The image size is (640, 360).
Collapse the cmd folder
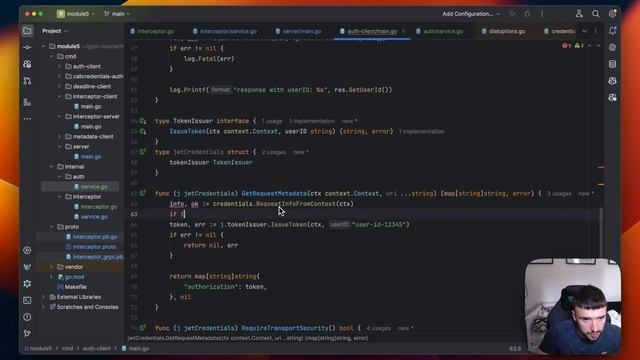pyautogui.click(x=52, y=56)
